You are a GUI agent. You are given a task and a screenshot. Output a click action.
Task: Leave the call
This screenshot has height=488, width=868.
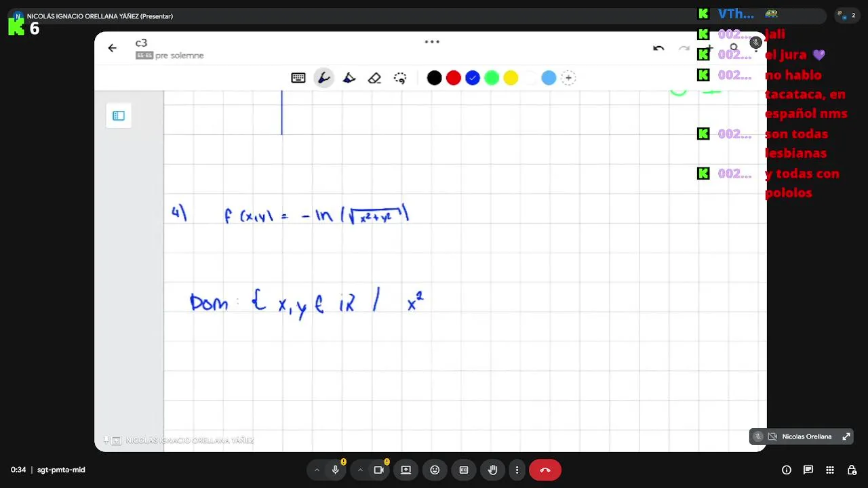coord(545,470)
